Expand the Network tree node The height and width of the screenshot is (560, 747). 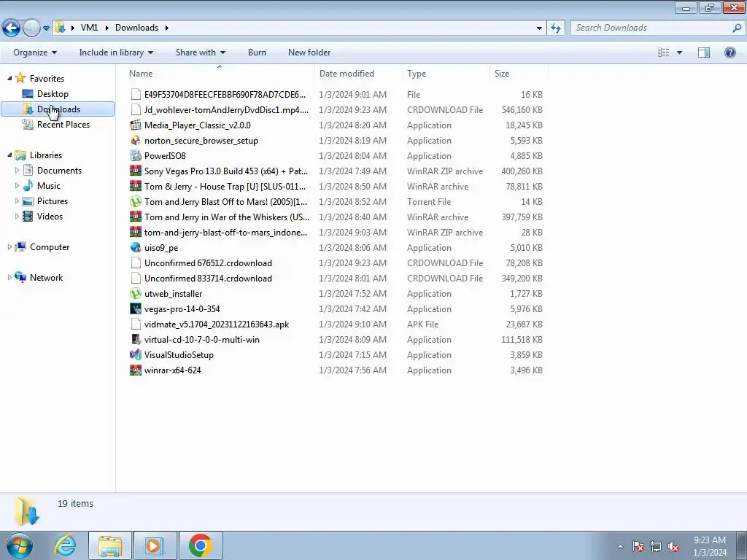[x=9, y=277]
